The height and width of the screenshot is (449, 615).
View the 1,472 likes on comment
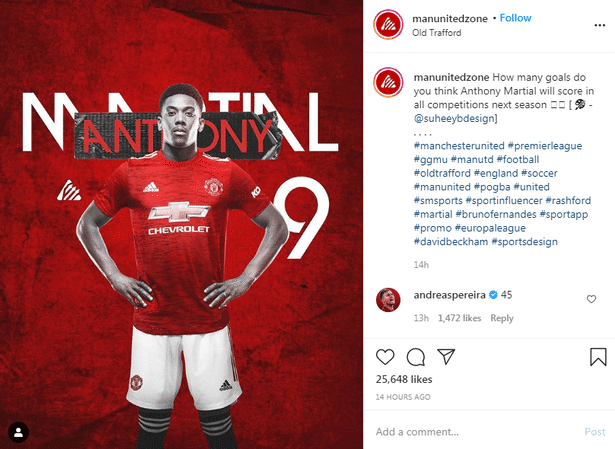coord(459,318)
